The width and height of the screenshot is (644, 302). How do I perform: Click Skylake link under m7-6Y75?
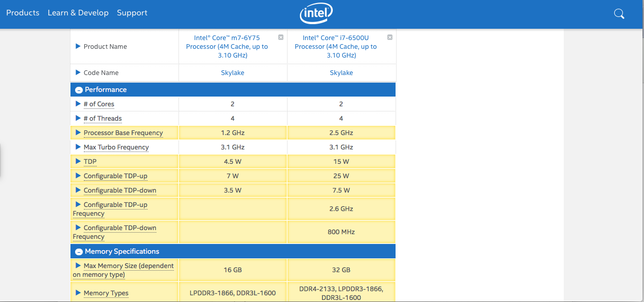(232, 73)
